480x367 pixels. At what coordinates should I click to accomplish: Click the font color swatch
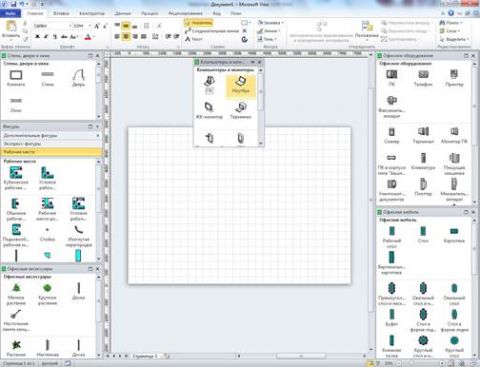[x=88, y=37]
